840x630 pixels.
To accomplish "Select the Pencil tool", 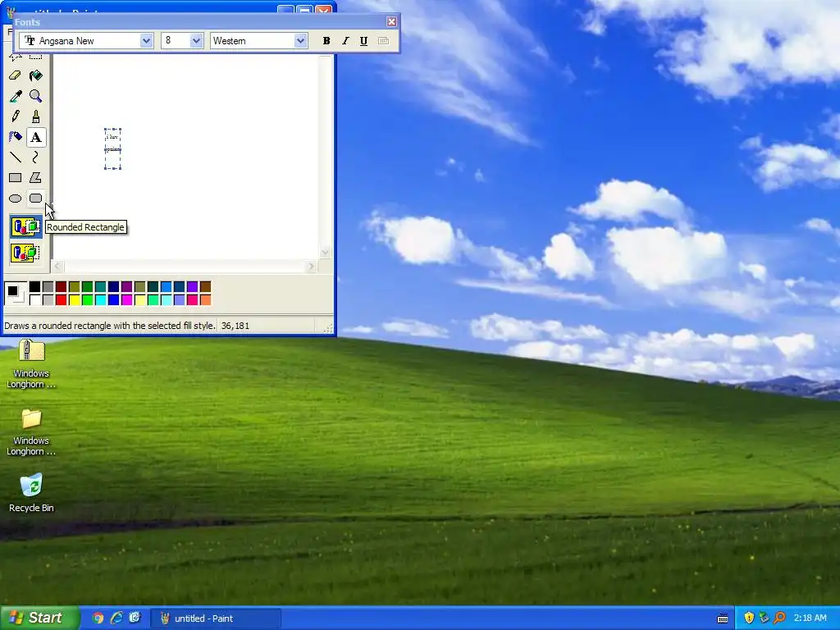I will [15, 116].
